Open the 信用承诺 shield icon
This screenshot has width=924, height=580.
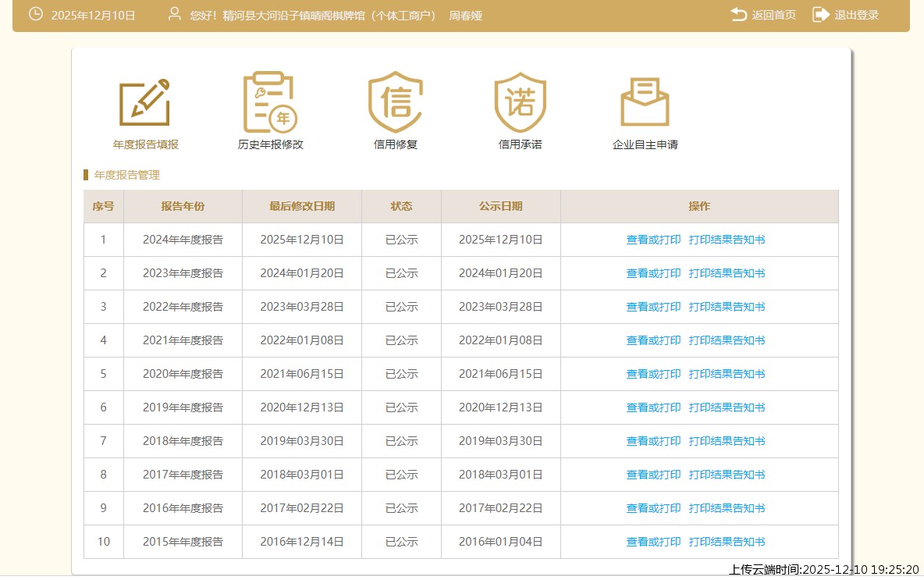point(520,102)
